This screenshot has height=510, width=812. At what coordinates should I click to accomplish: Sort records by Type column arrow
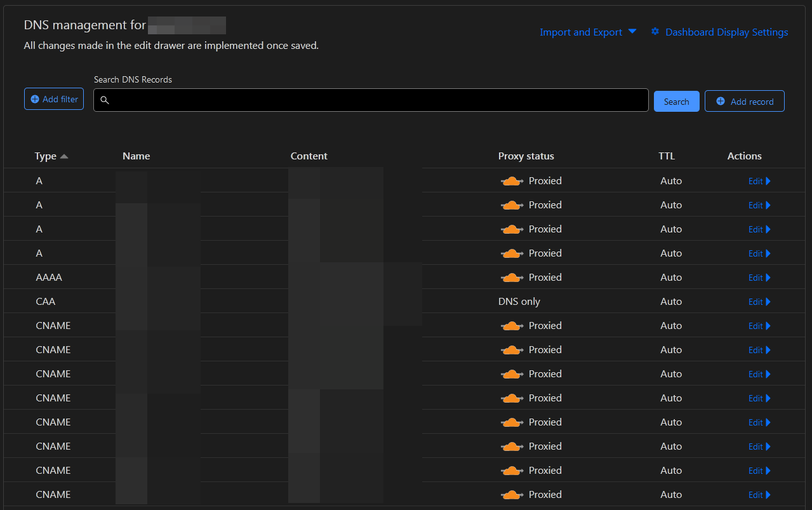[64, 156]
